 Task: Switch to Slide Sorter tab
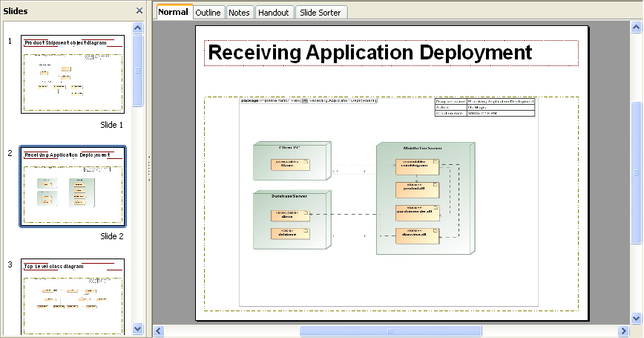[321, 13]
